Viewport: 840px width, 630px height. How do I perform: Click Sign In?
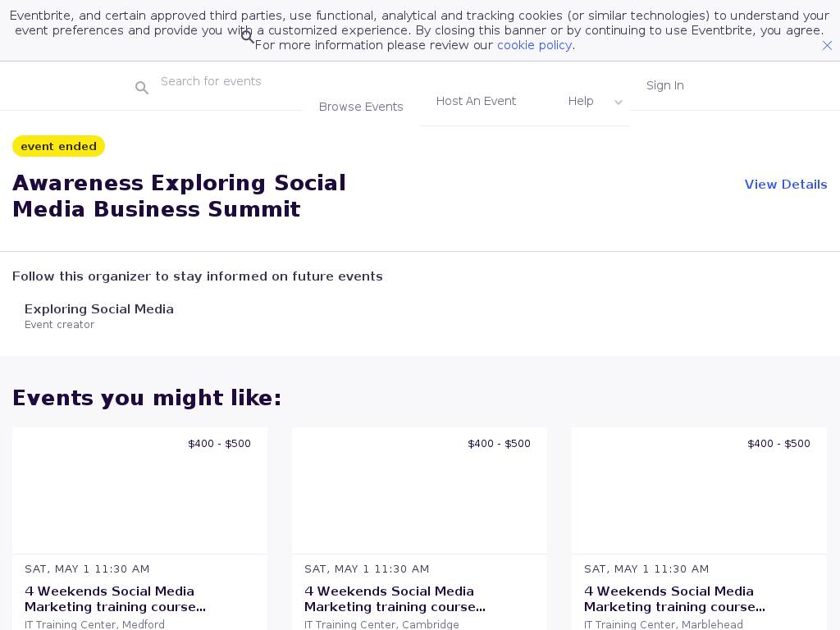[664, 85]
